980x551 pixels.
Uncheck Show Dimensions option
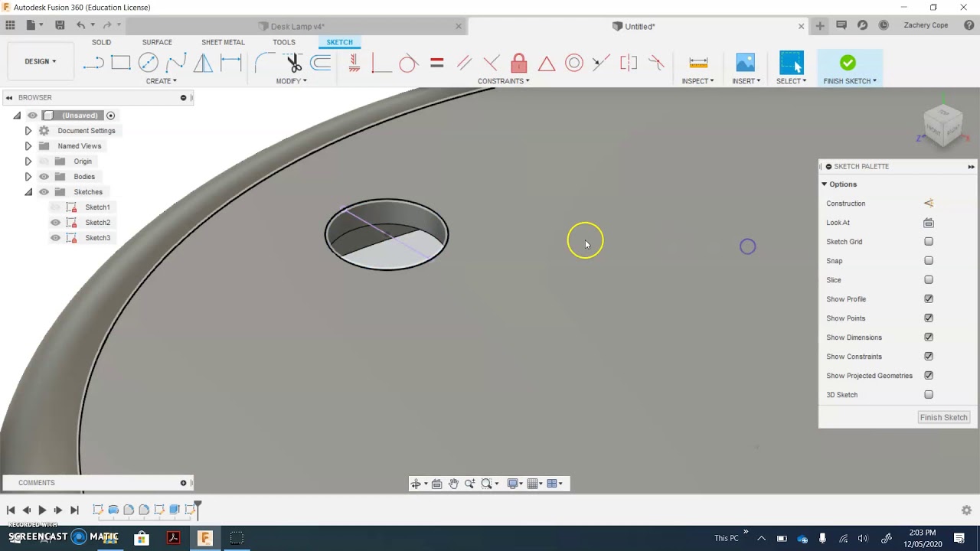tap(929, 337)
